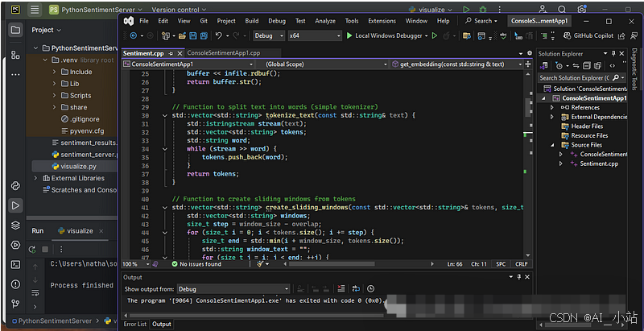Viewport: 644px width, 331px height.
Task: Click Visual Studio Navigate Backward icon
Action: [134, 35]
